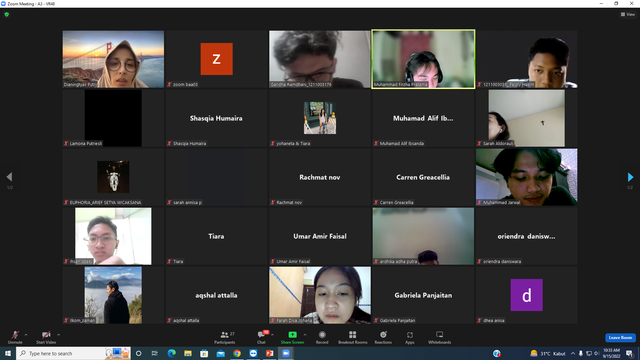Open the notification center icon

[x=630, y=353]
